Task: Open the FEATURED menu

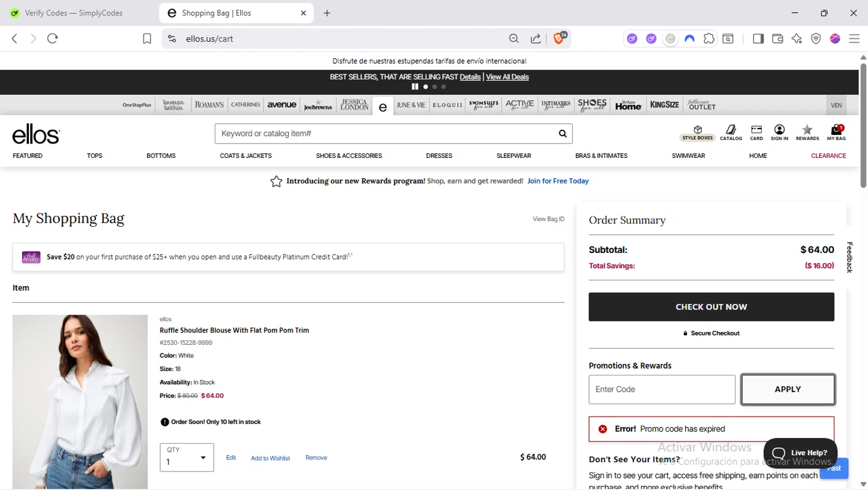Action: [28, 156]
